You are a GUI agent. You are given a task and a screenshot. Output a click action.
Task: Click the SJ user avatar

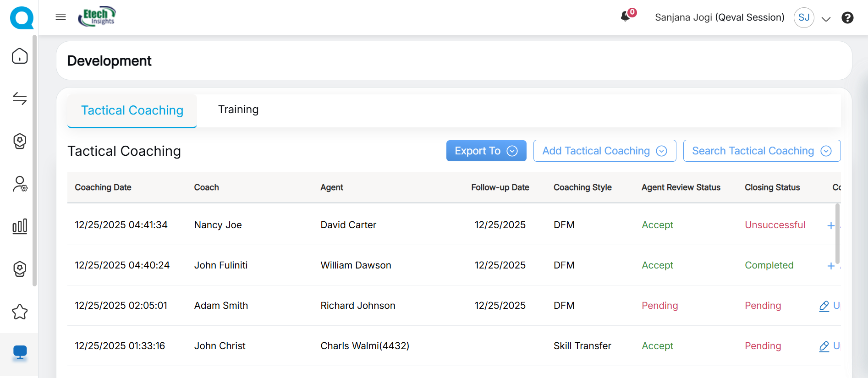coord(804,17)
